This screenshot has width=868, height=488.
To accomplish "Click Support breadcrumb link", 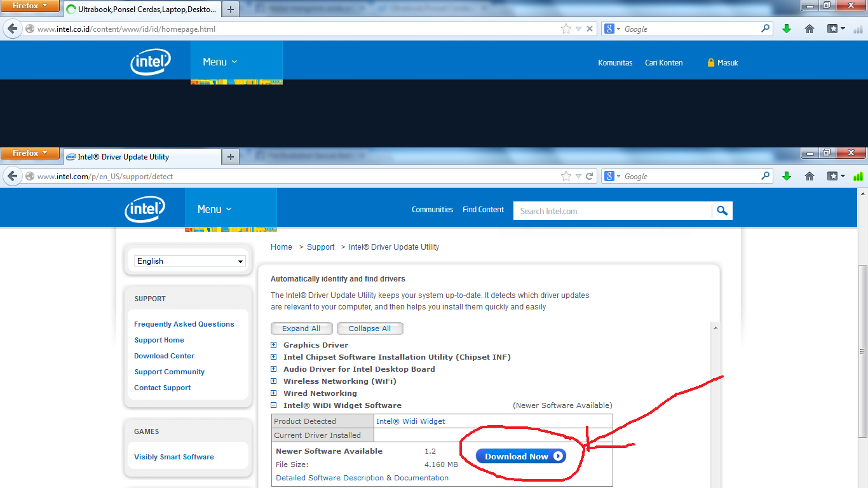I will point(321,247).
